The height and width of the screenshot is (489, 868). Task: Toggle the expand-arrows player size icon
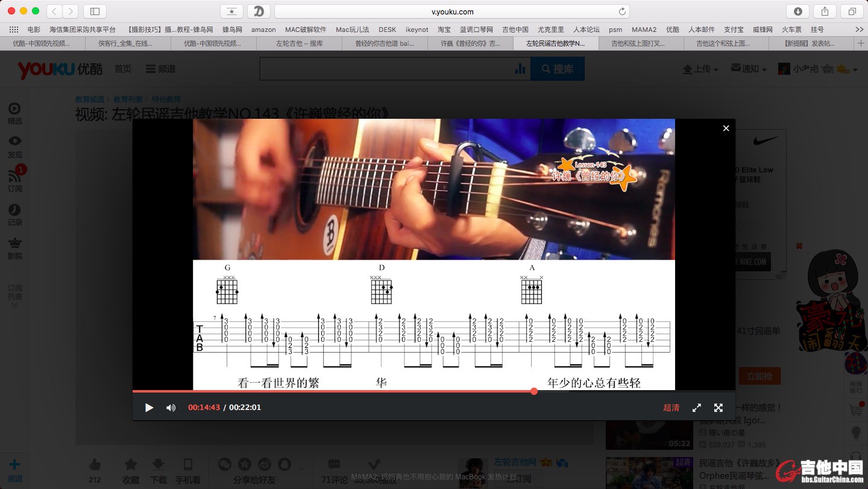[x=696, y=408]
